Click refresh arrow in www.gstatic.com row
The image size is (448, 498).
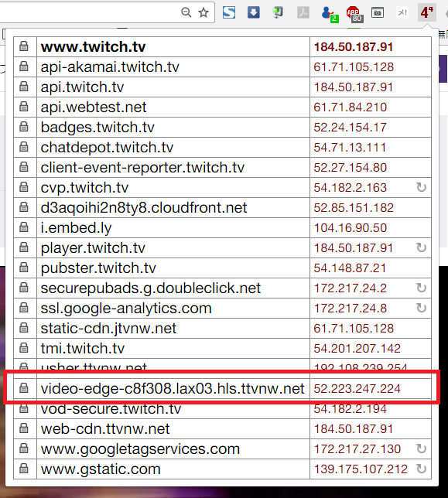(422, 469)
